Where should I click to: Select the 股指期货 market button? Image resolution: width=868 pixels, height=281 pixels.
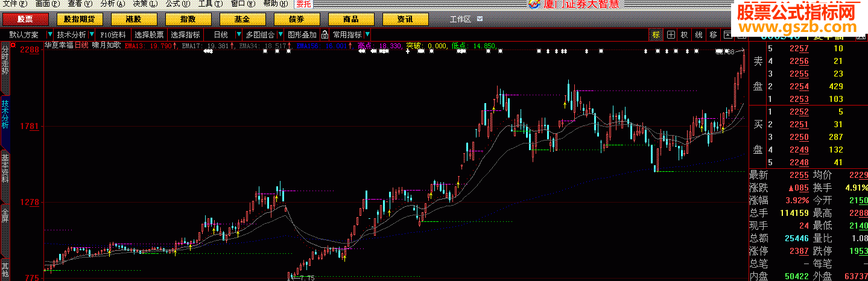[80, 19]
